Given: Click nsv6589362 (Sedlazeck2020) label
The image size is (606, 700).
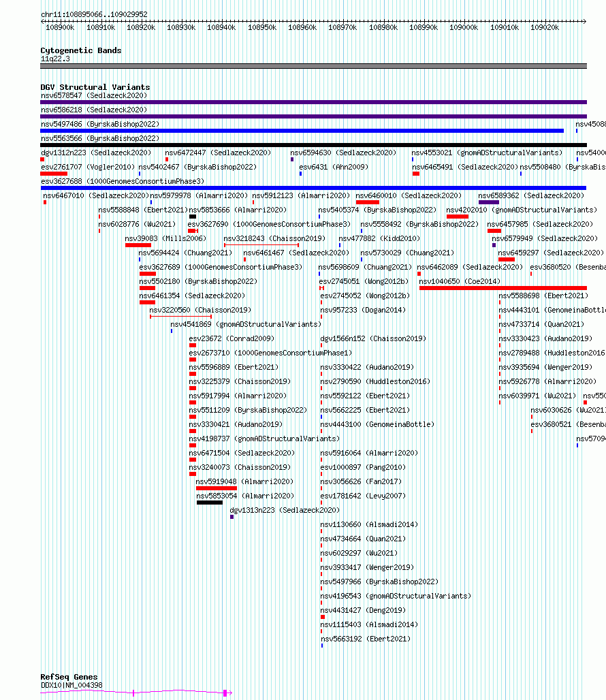Looking at the screenshot, I should point(531,195).
